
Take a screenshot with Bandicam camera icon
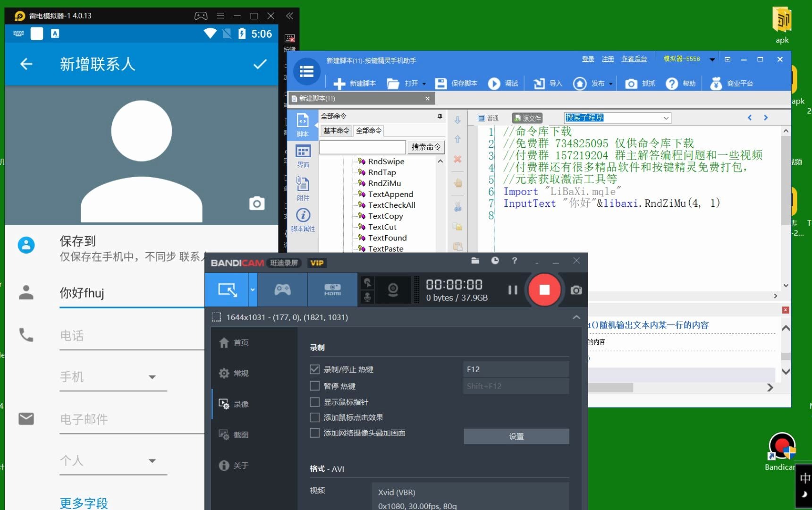(576, 290)
